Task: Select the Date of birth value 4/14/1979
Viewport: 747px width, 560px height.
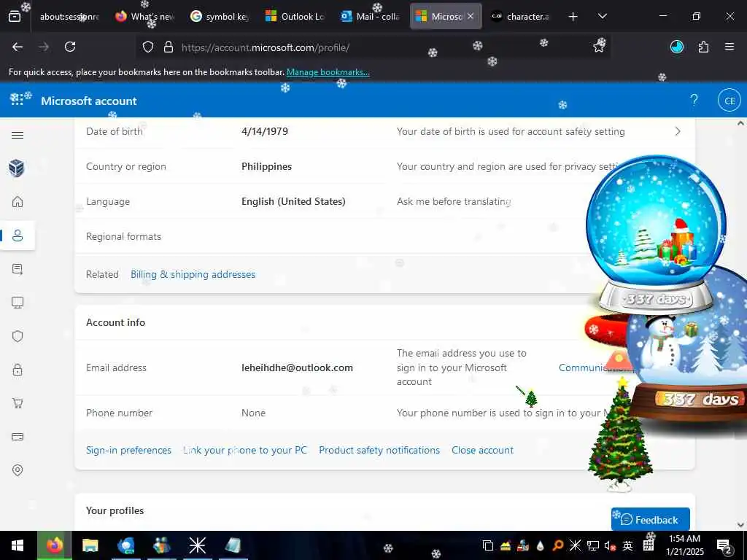Action: point(265,132)
